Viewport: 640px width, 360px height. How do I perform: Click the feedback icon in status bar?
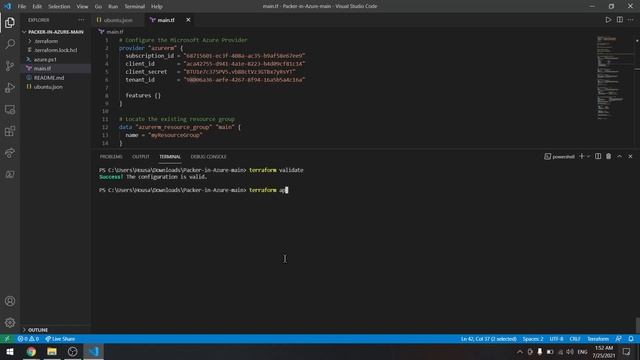tap(619, 339)
